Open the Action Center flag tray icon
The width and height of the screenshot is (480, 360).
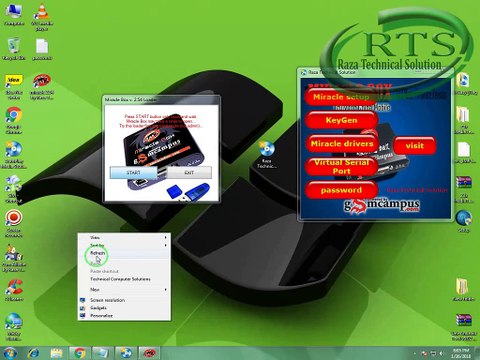pyautogui.click(x=425, y=353)
